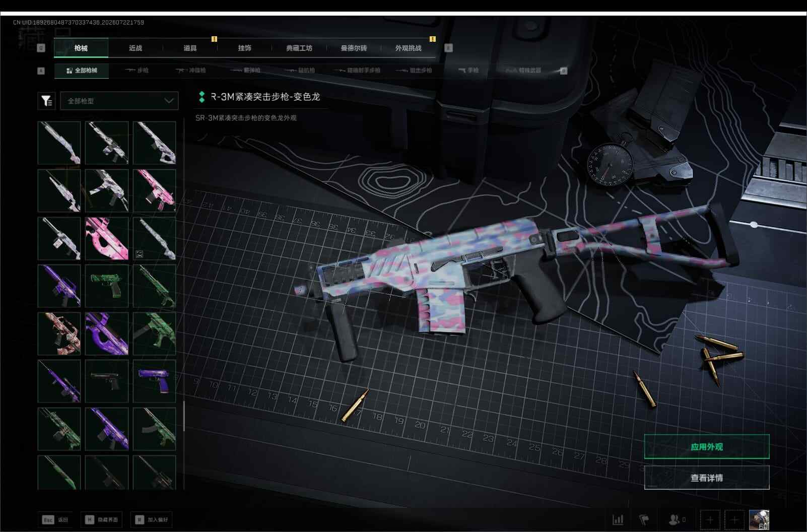Open the 道具 tab
This screenshot has width=807, height=532.
[x=190, y=48]
